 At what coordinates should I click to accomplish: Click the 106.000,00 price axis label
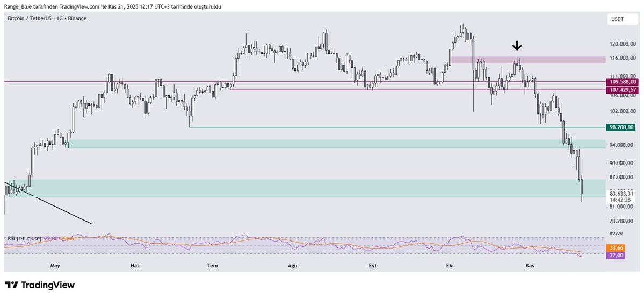622,96
